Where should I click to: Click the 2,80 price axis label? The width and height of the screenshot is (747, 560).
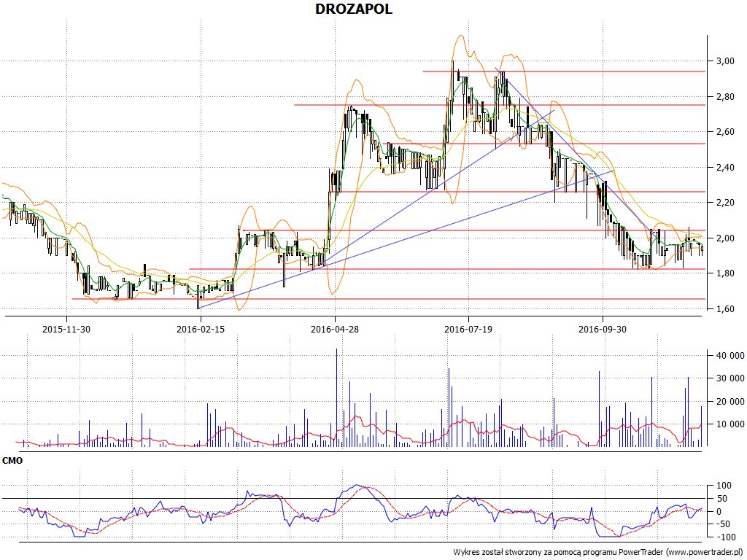coord(724,97)
